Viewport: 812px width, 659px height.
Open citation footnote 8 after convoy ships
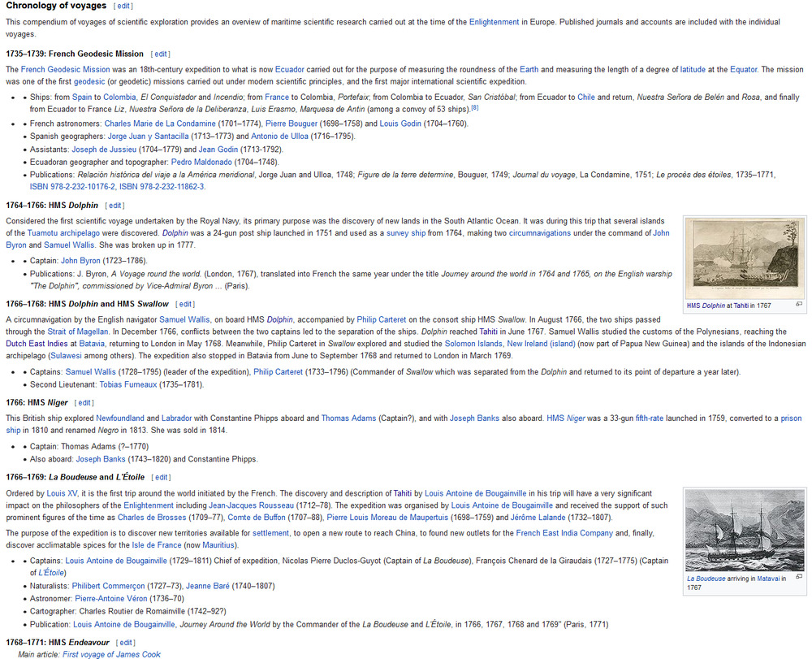pos(474,107)
